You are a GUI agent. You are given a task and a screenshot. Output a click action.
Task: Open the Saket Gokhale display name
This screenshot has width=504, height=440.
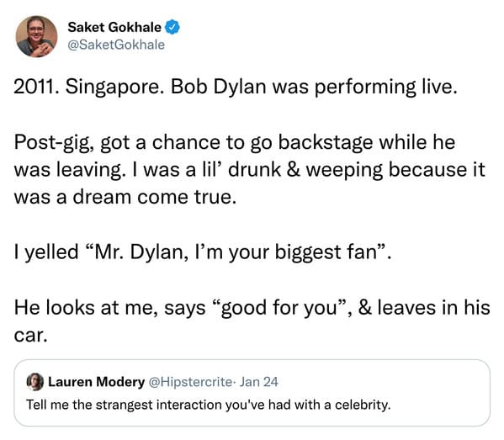pyautogui.click(x=114, y=27)
